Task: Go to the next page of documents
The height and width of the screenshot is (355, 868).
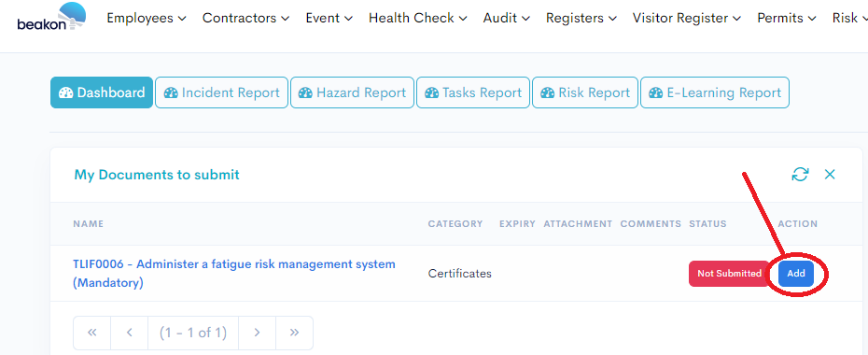Action: point(257,333)
